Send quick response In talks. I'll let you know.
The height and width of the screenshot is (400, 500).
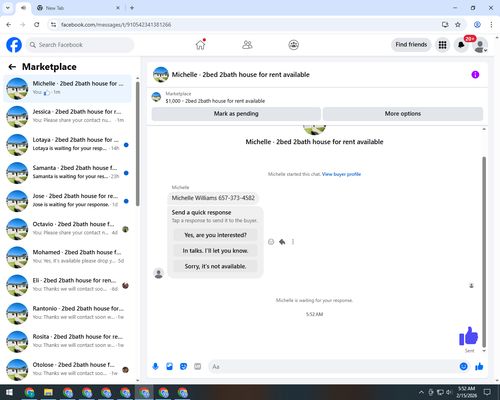(x=215, y=251)
